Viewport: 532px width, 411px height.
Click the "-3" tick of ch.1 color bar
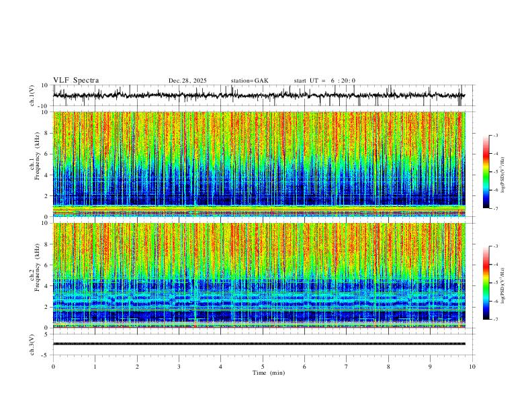tap(495, 135)
